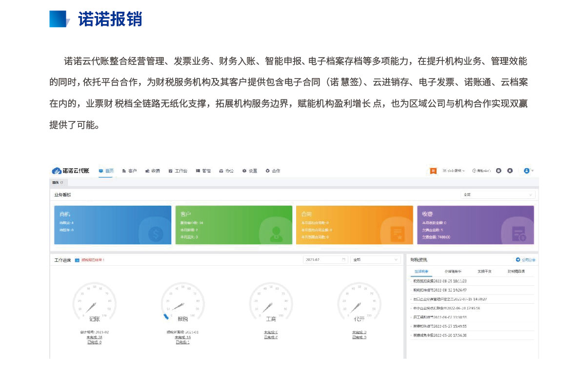
Task: Open the 办公 office menu
Action: [226, 171]
